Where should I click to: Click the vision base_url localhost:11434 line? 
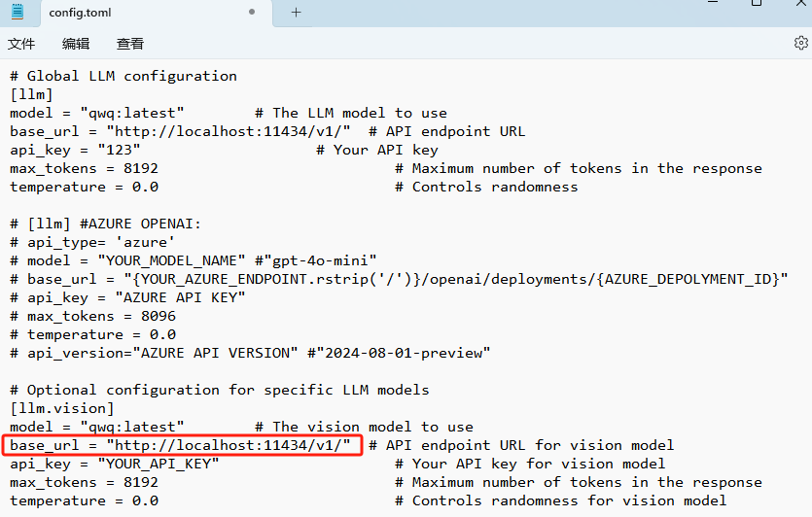(x=180, y=446)
